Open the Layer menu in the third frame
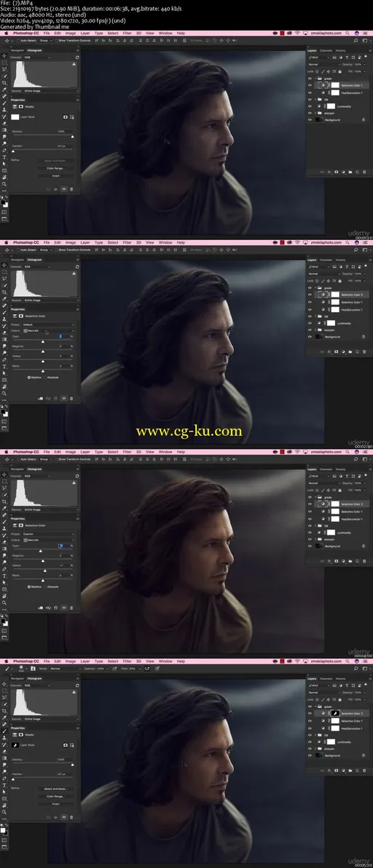 pos(85,453)
